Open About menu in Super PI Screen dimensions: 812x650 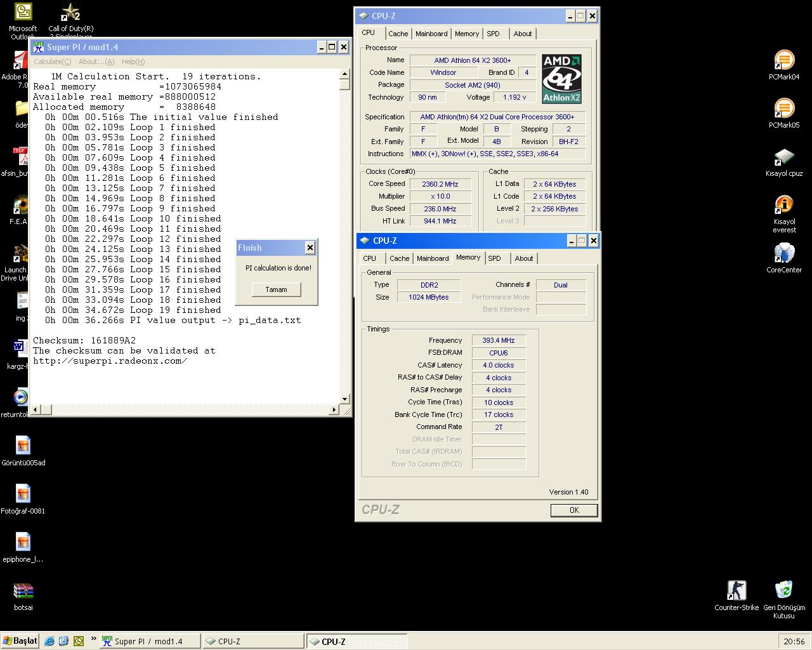(96, 62)
